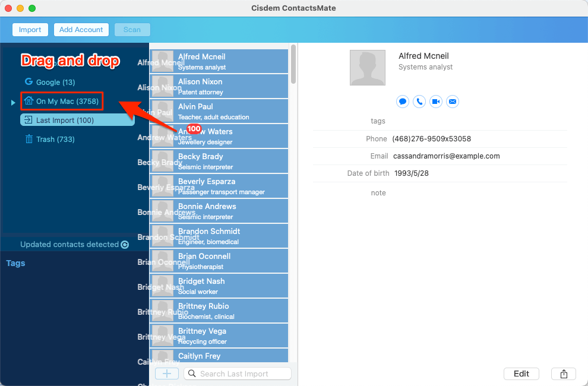Click the Trash bin icon
This screenshot has width=588, height=386.
pos(29,139)
